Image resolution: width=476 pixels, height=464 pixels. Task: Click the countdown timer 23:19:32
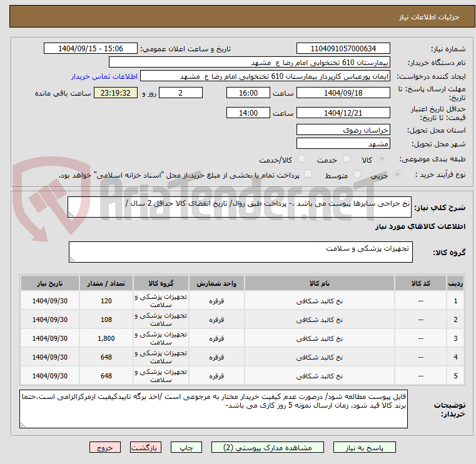coord(115,93)
